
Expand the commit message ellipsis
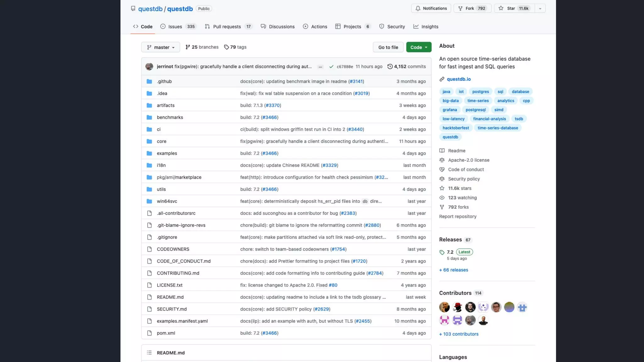(320, 67)
